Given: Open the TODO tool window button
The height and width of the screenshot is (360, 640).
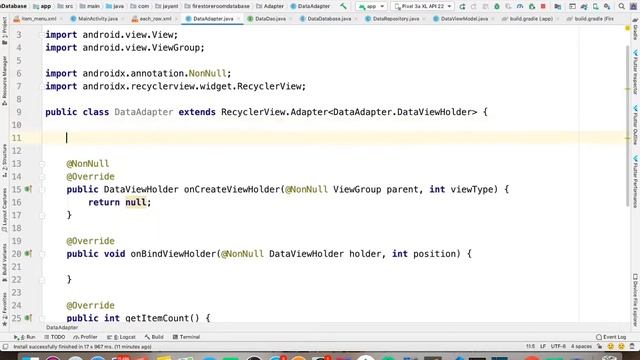Looking at the screenshot, I should pyautogui.click(x=55, y=337).
